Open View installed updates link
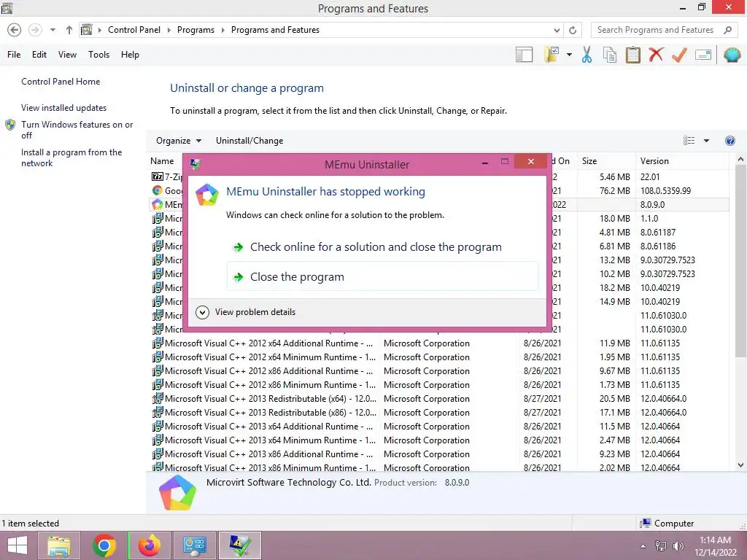Image resolution: width=747 pixels, height=560 pixels. pyautogui.click(x=64, y=108)
